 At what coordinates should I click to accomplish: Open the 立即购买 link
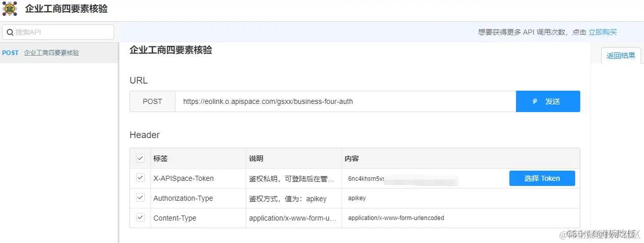click(603, 32)
